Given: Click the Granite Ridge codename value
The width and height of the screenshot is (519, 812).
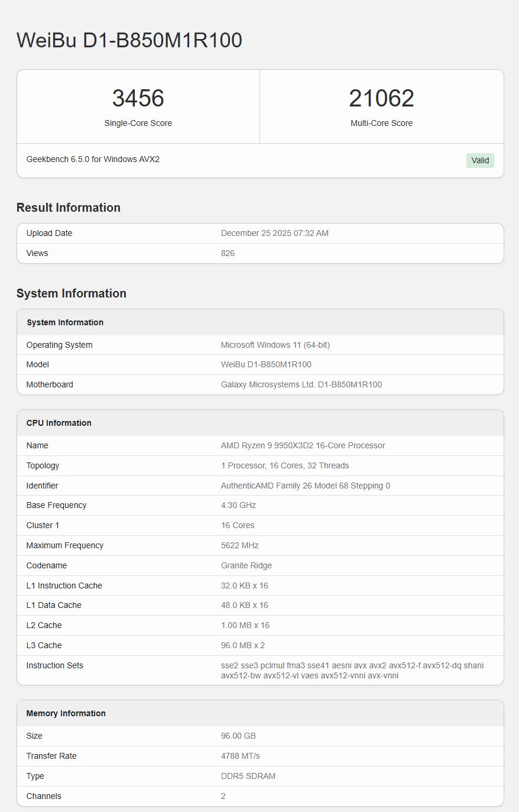Looking at the screenshot, I should pyautogui.click(x=246, y=565).
